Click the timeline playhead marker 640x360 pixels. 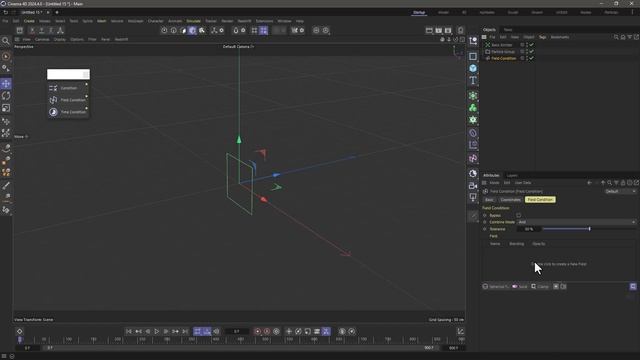click(20, 340)
